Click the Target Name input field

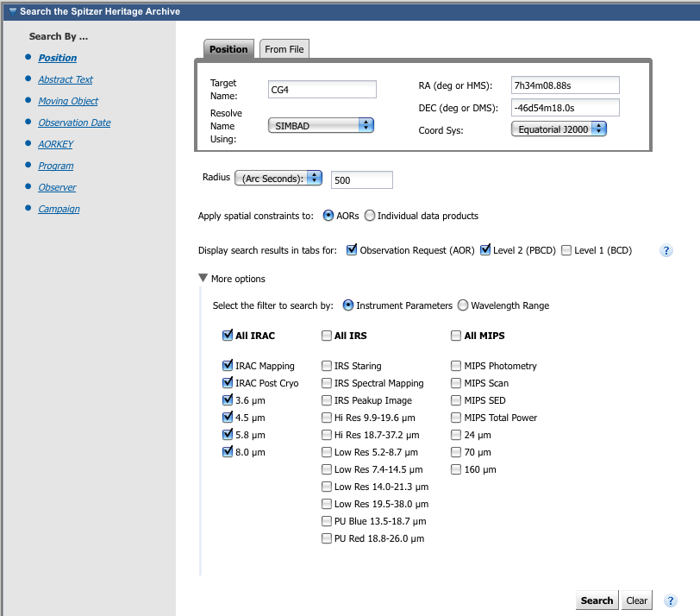click(322, 90)
